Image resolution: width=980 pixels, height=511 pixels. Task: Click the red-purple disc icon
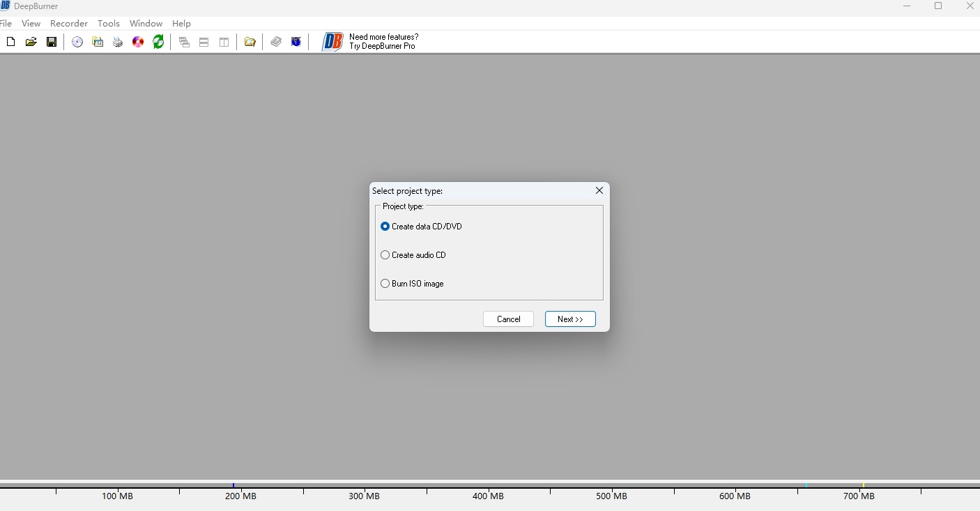[x=138, y=42]
